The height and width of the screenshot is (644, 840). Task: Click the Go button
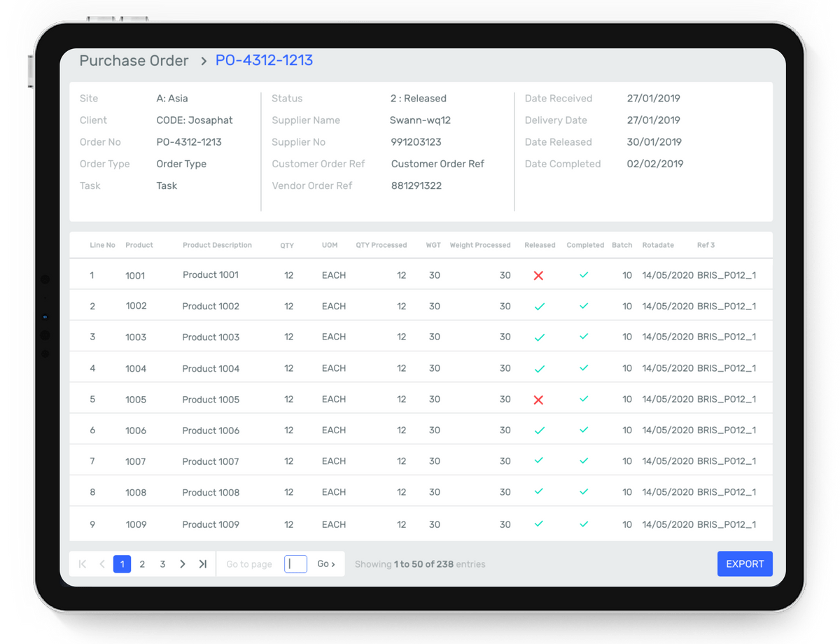click(326, 564)
